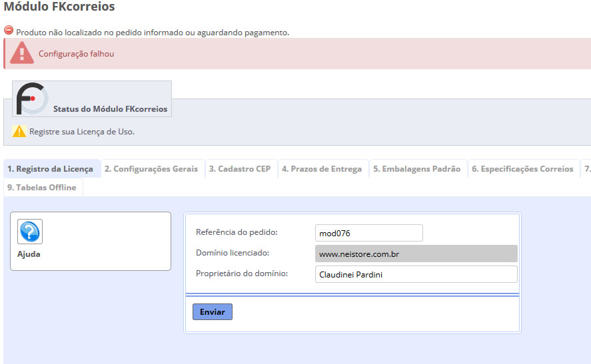
Task: Switch to 9. Tabelas Offline tab
Action: click(43, 187)
